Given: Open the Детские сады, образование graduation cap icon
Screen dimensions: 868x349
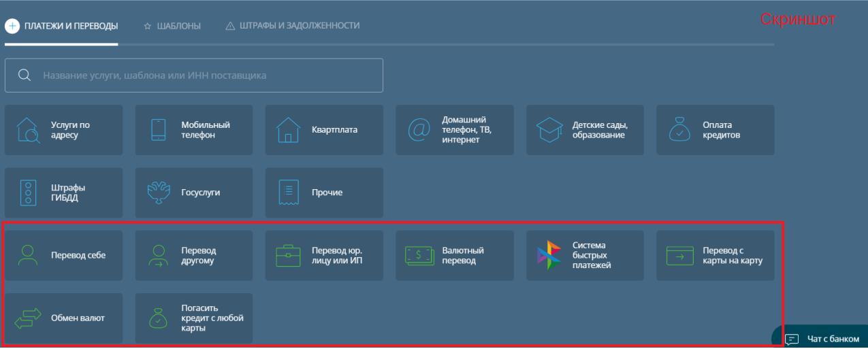Looking at the screenshot, I should (549, 130).
